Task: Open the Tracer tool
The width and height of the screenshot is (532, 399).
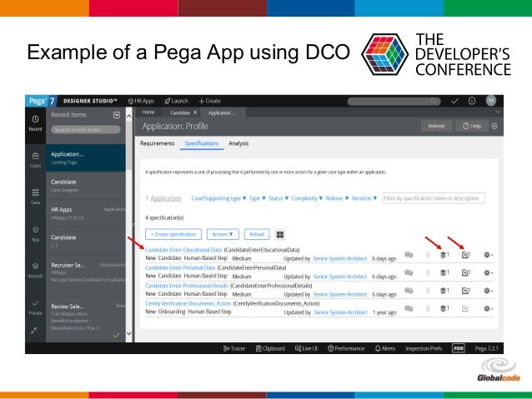Action: tap(234, 348)
